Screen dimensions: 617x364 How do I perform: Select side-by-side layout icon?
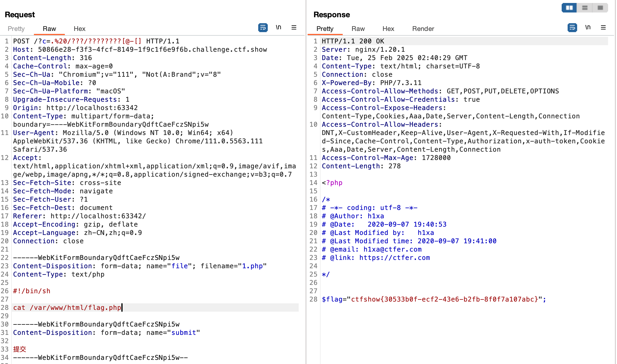click(569, 8)
